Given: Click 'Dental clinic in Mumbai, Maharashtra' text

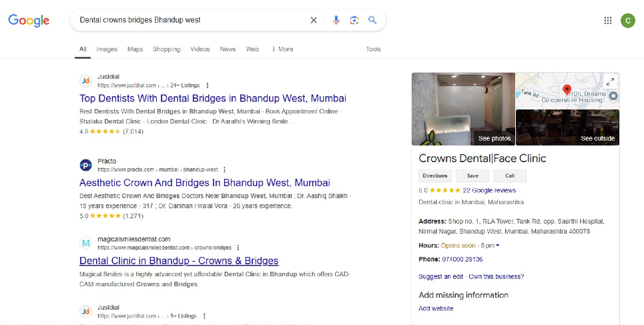Looking at the screenshot, I should (x=471, y=202).
